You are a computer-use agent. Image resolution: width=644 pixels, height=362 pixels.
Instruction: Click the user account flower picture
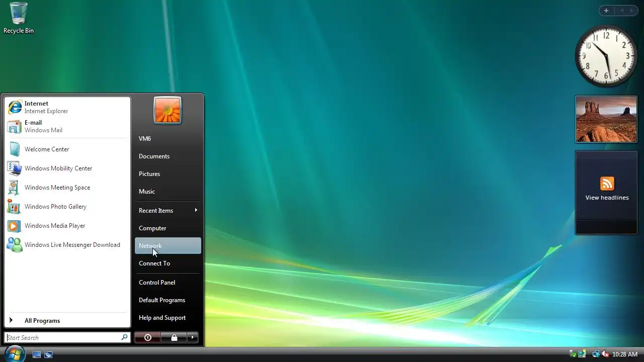tap(168, 110)
